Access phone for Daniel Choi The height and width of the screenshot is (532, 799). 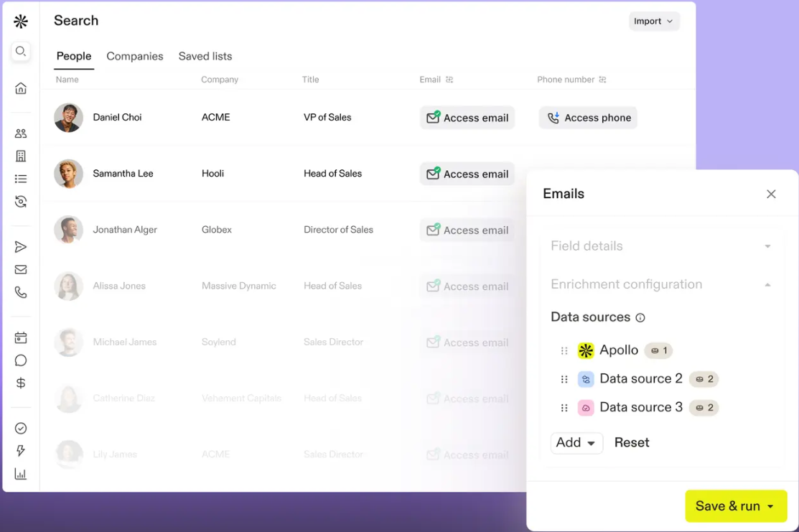588,118
